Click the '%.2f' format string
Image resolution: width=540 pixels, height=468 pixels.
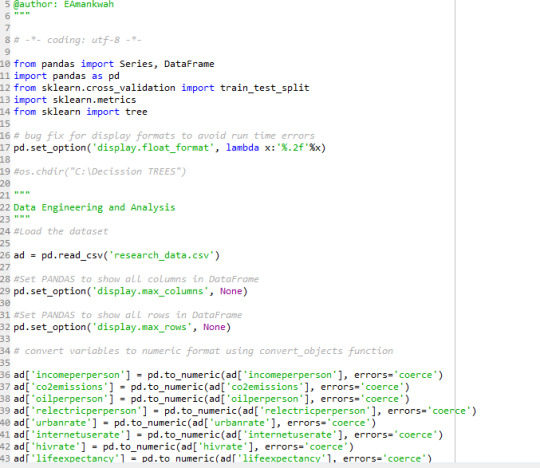click(292, 148)
